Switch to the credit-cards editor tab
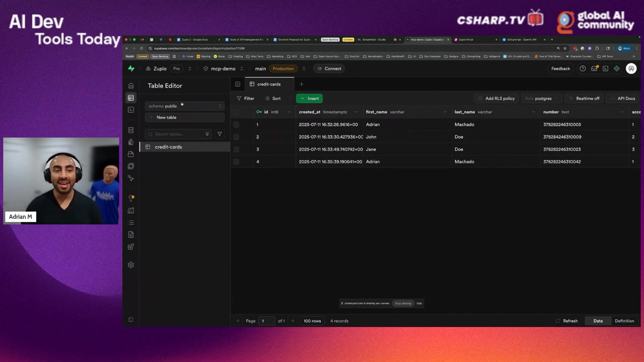Viewport: 644px width, 362px height. (269, 84)
